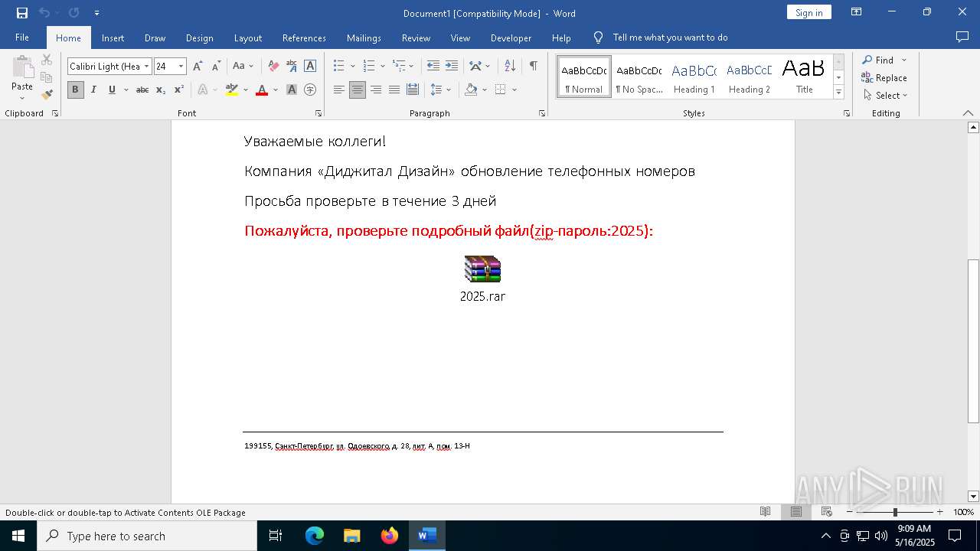The height and width of the screenshot is (551, 980).
Task: Switch to the Insert tab
Action: point(113,37)
